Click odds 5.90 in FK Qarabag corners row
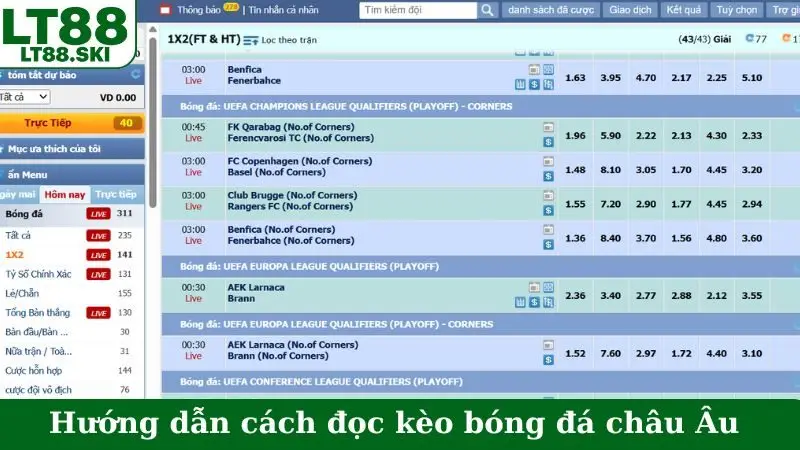The width and height of the screenshot is (800, 450). point(610,136)
